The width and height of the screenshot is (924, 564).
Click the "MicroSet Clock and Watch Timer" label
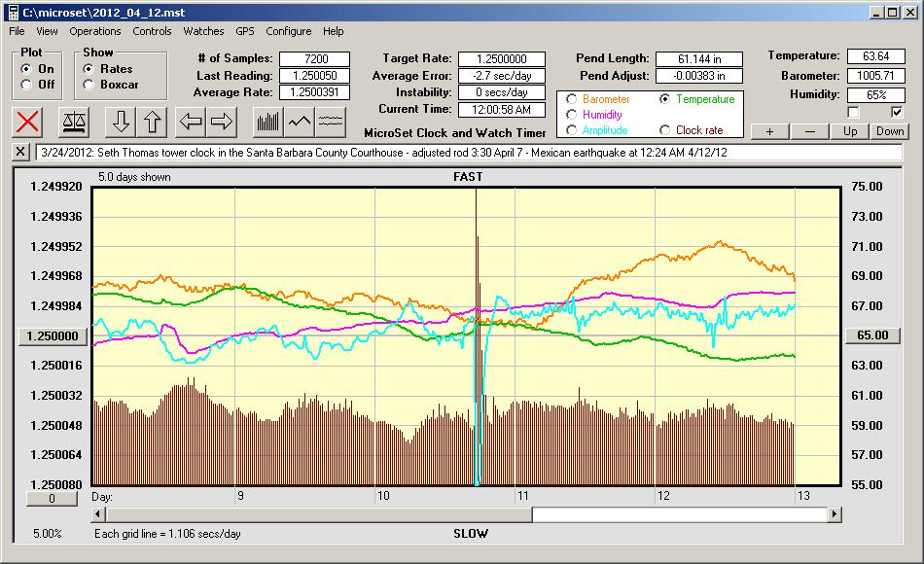(455, 133)
